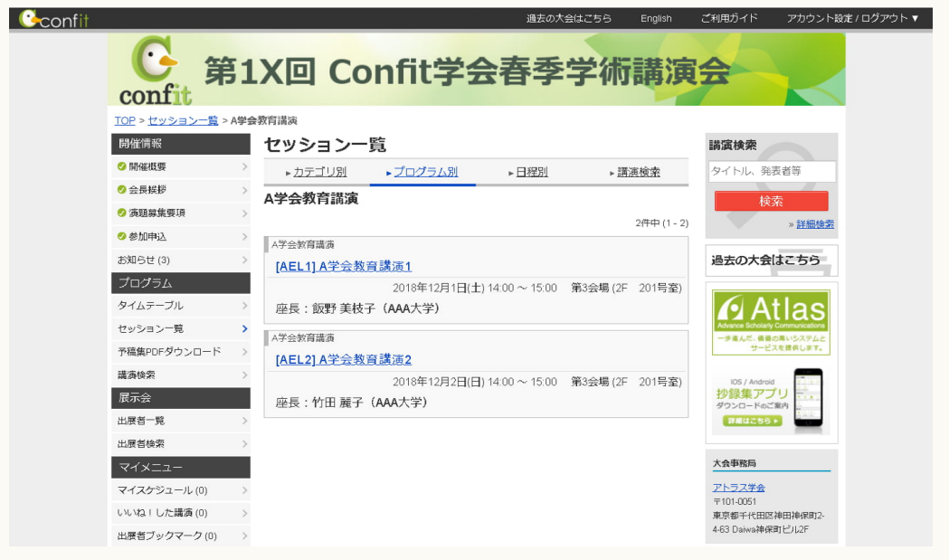The image size is (949, 560).
Task: Focus the タイトル、発表者等 search field
Action: (x=772, y=171)
